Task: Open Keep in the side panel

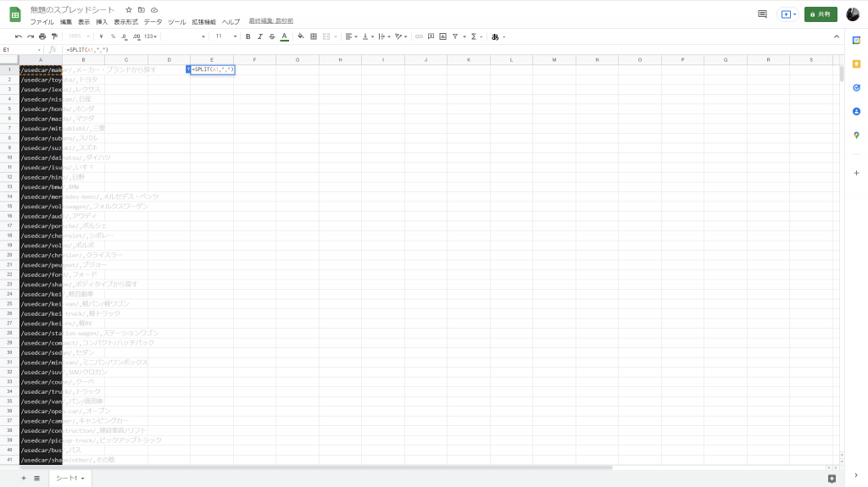Action: pos(856,64)
